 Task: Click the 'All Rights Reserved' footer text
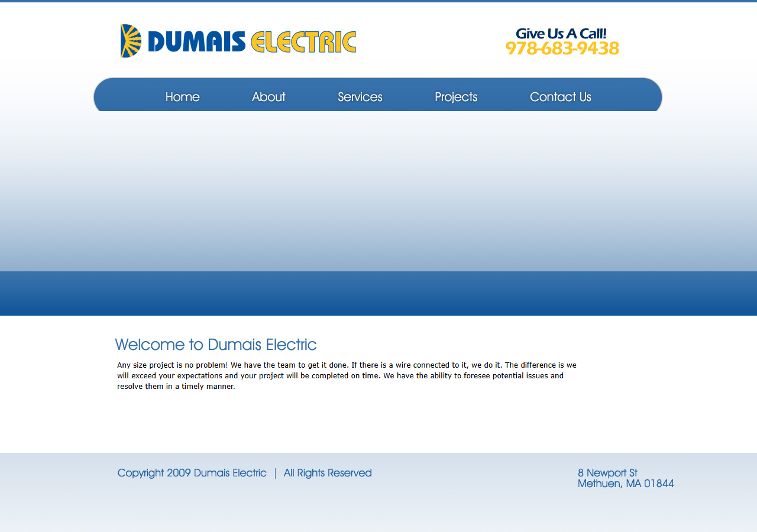point(328,473)
